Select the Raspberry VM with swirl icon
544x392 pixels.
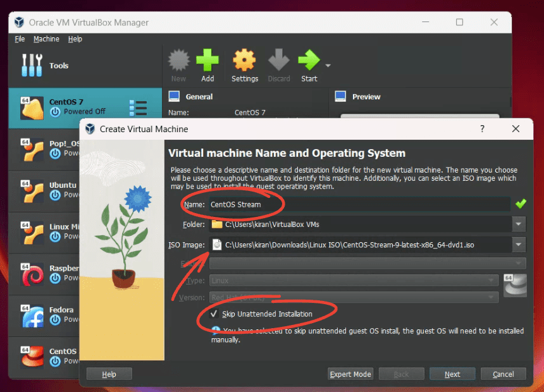click(x=44, y=274)
